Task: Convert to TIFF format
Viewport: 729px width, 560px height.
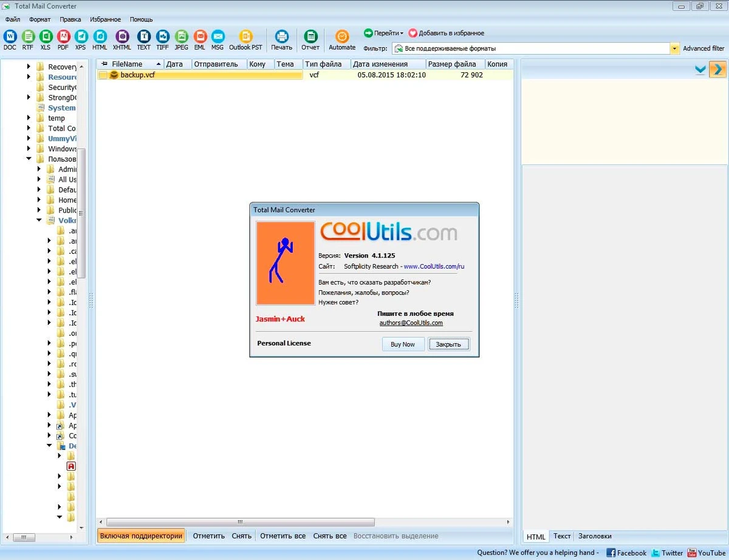Action: coord(162,40)
